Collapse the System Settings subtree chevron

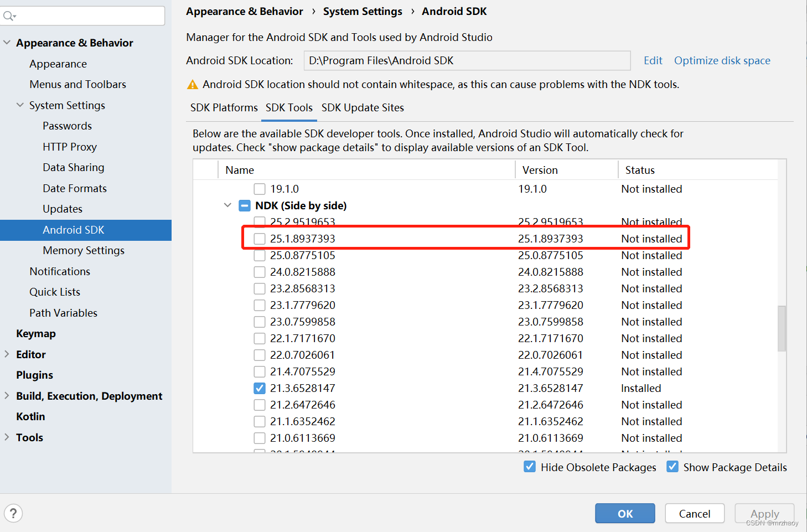point(20,105)
